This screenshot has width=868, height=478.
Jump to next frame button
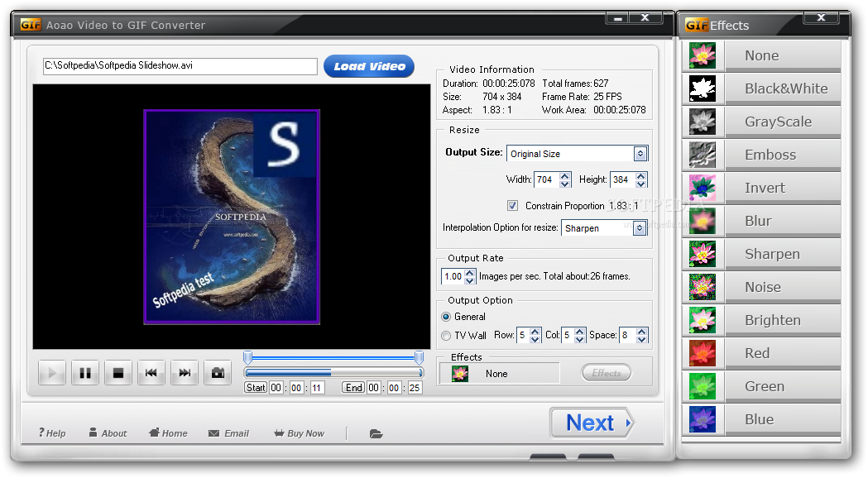(185, 373)
